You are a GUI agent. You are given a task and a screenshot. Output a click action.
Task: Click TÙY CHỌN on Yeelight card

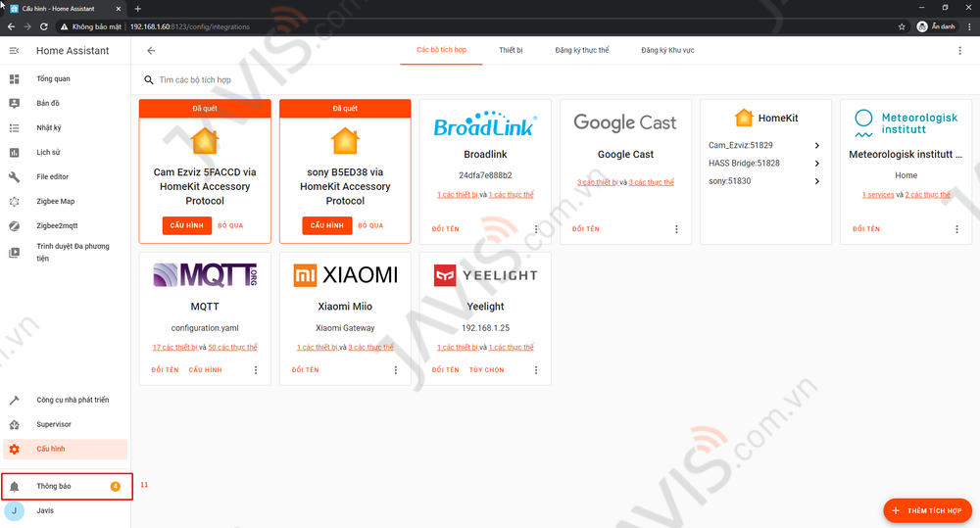tap(486, 370)
